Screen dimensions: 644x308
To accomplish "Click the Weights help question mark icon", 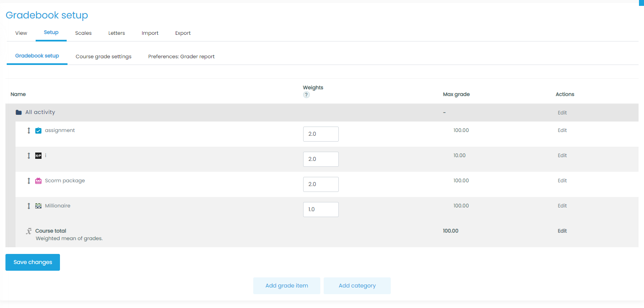I will point(306,95).
